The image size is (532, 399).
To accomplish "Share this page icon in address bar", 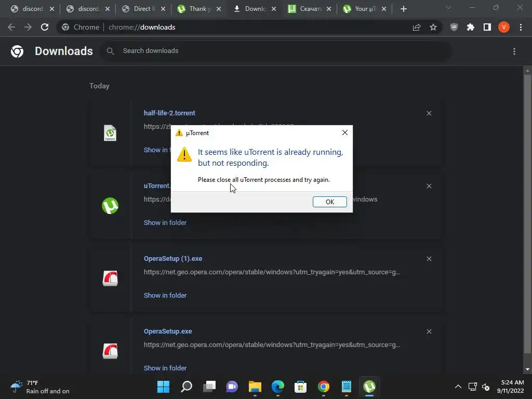I will tap(417, 27).
